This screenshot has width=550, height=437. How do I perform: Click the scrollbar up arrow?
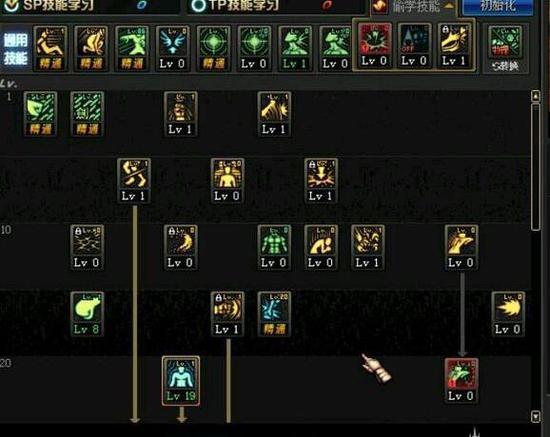click(536, 96)
